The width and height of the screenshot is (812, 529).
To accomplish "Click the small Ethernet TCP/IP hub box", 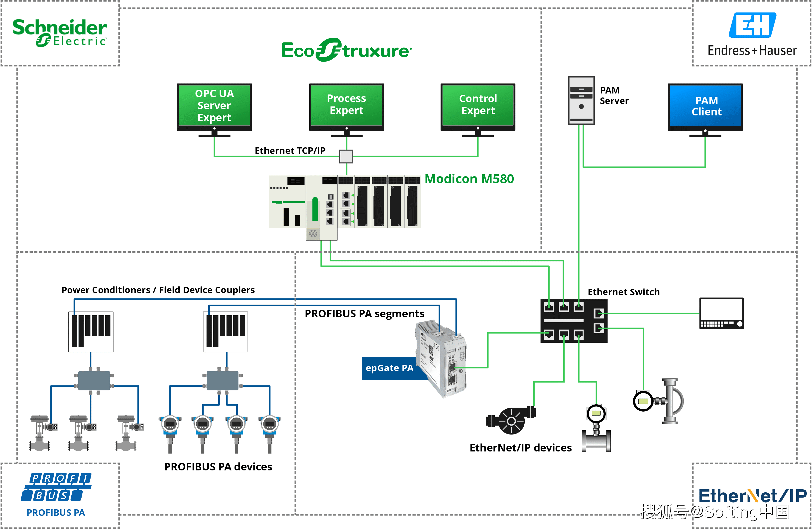I will coord(346,157).
